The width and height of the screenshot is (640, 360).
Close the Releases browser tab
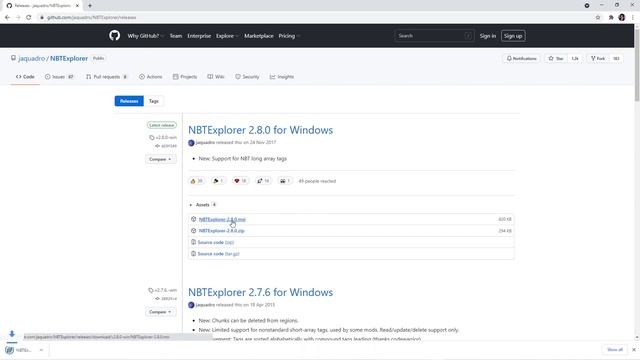click(x=77, y=6)
